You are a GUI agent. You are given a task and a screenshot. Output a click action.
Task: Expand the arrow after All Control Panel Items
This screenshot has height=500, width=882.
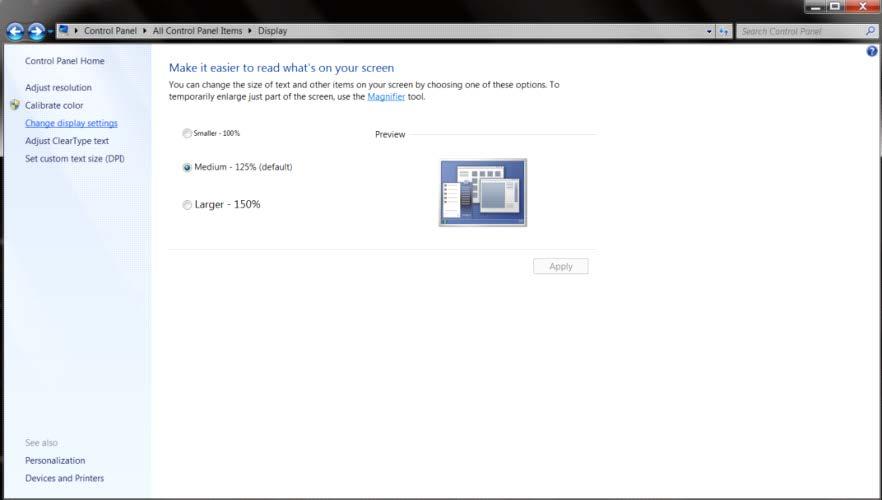pos(250,30)
